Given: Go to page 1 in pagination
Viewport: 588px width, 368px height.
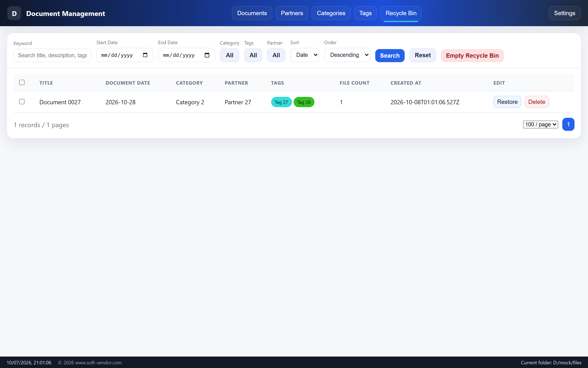Looking at the screenshot, I should pyautogui.click(x=568, y=124).
